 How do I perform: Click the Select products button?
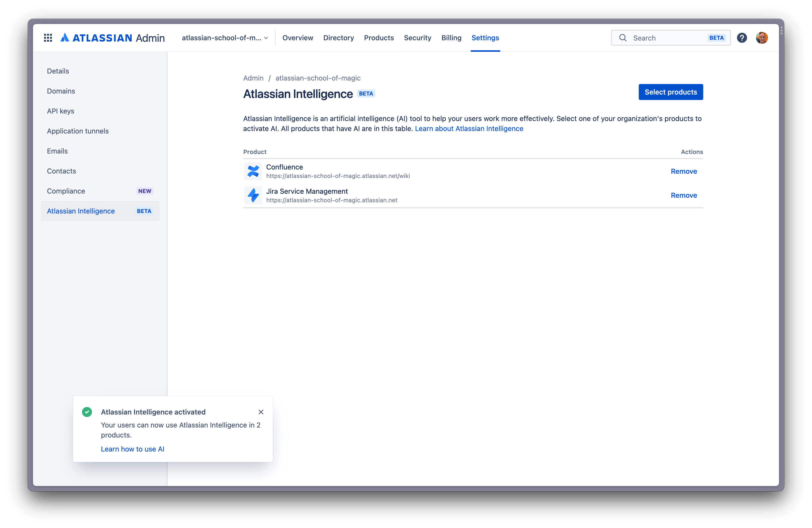click(x=670, y=92)
